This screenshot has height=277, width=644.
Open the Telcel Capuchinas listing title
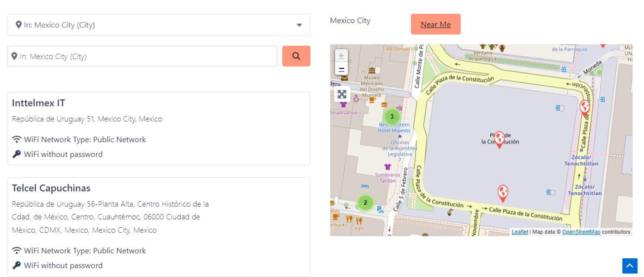coord(51,188)
